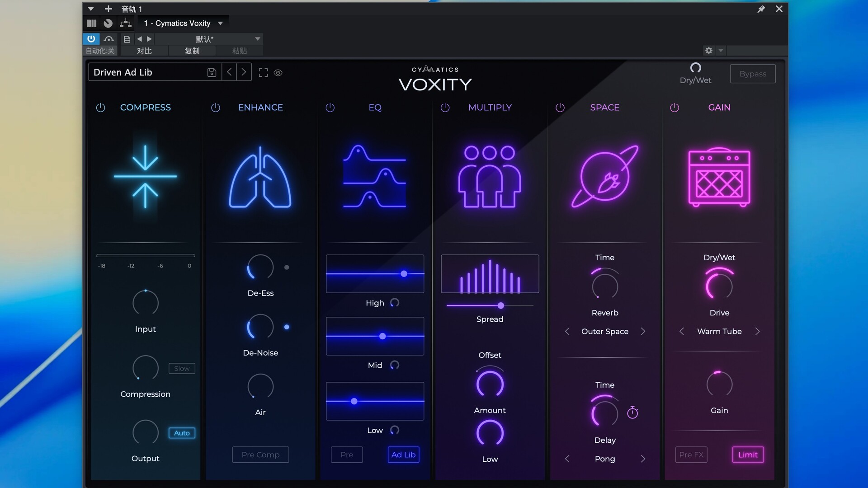
Task: Click the delay tempo sync stopwatch icon
Action: (x=632, y=412)
